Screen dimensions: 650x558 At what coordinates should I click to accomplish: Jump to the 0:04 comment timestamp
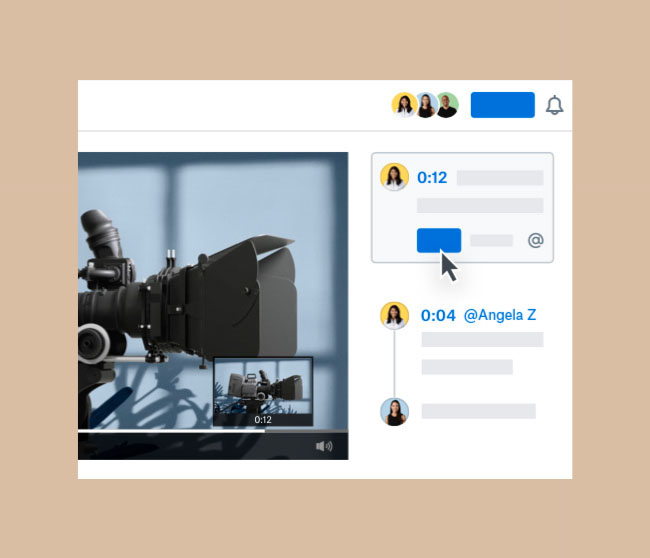coord(438,315)
